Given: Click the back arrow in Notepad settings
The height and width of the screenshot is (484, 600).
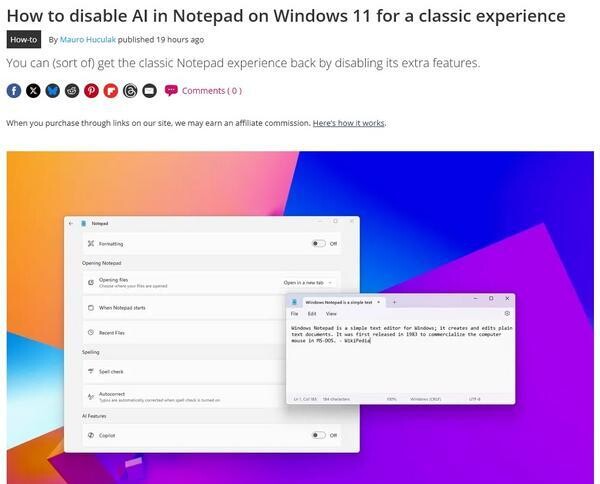Looking at the screenshot, I should (x=70, y=223).
